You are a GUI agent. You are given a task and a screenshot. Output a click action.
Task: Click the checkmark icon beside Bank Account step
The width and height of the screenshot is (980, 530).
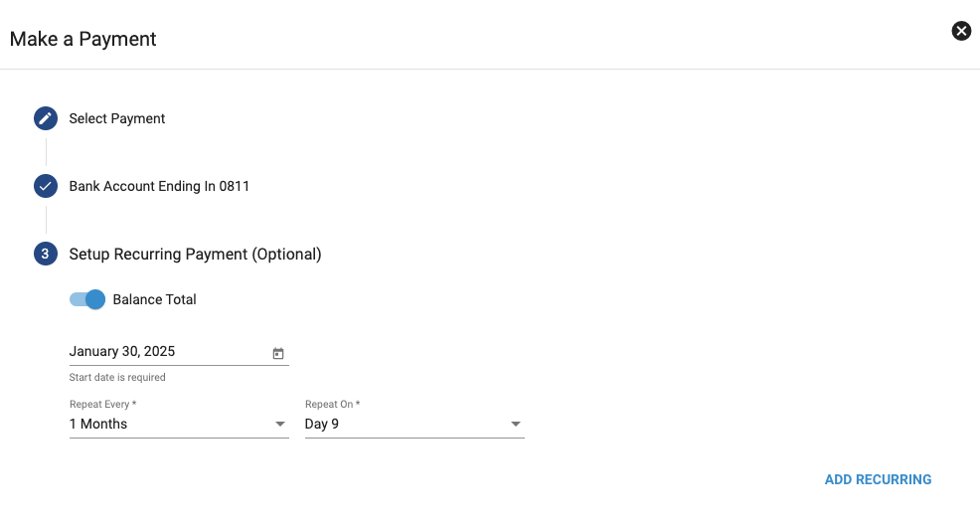(x=45, y=186)
